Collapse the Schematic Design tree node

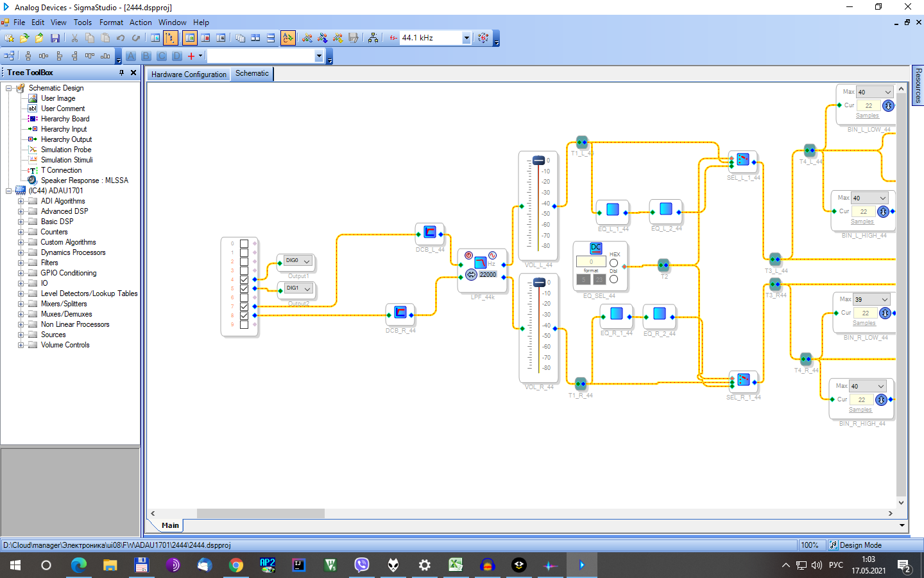coord(8,88)
